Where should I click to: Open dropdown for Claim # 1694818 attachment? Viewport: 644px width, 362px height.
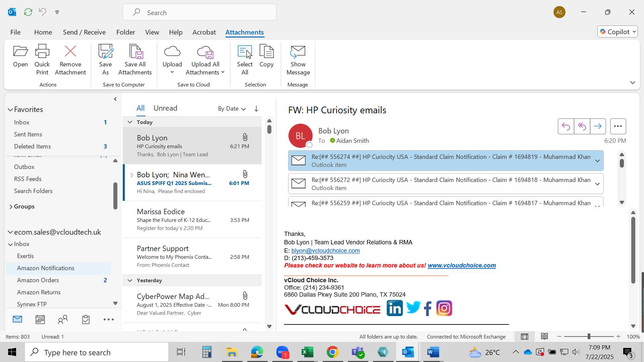[597, 184]
